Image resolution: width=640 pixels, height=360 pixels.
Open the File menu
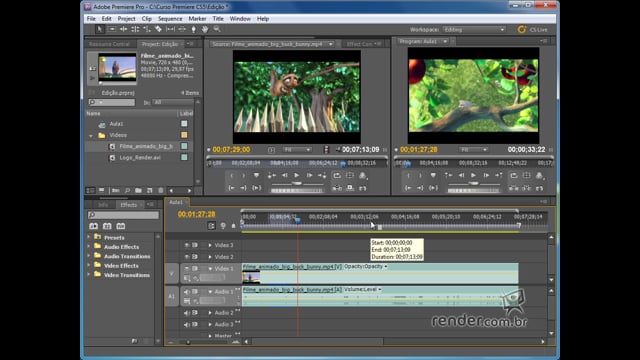click(91, 19)
